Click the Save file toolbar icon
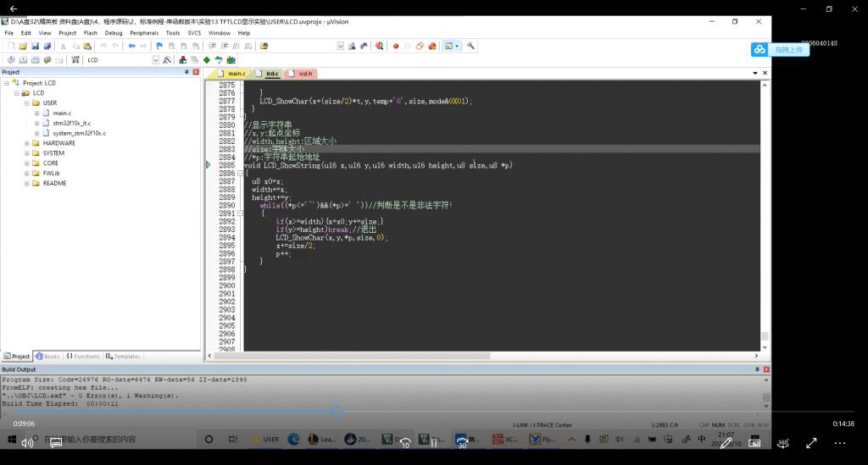Viewport: 868px width, 465px height. [x=36, y=46]
